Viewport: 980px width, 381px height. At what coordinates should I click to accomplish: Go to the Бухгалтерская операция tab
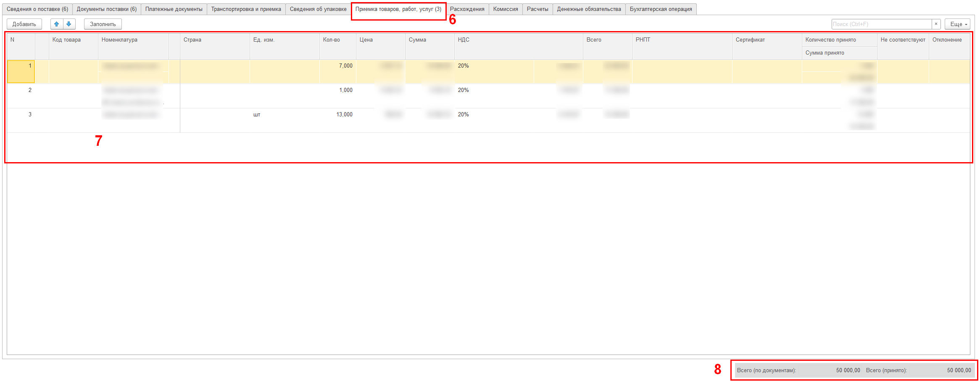point(660,9)
